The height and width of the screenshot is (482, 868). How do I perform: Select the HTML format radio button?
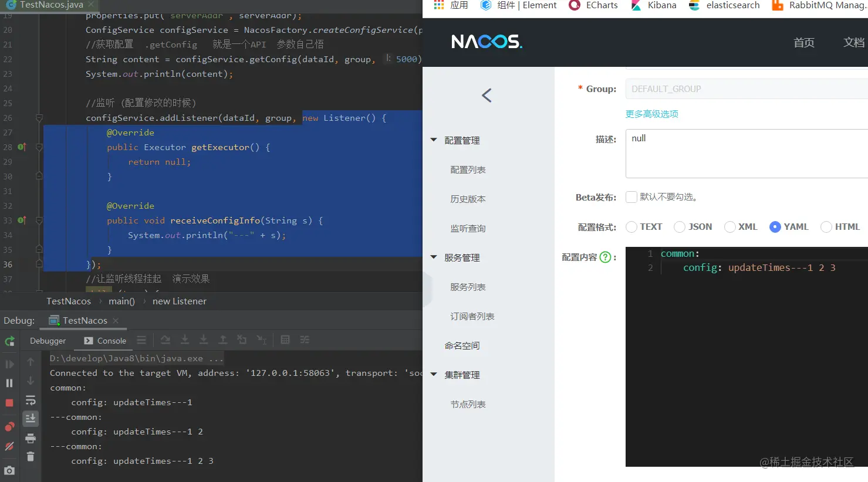pos(826,227)
